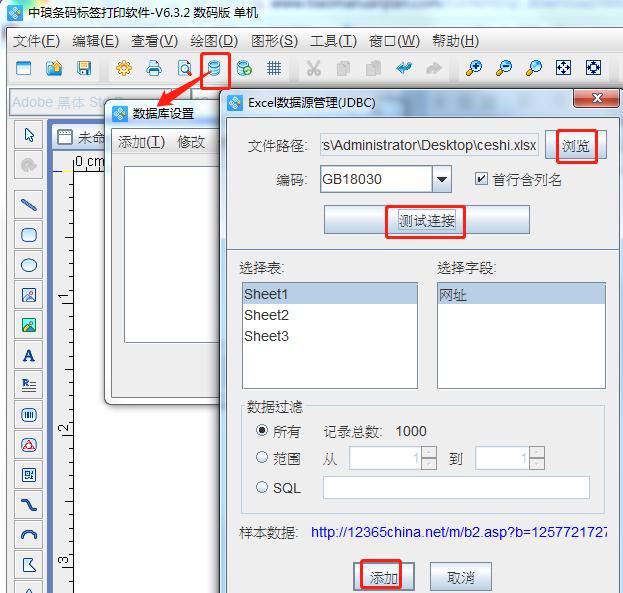Click the plain magnifier zoom icon
This screenshot has width=623, height=593.
[x=534, y=68]
